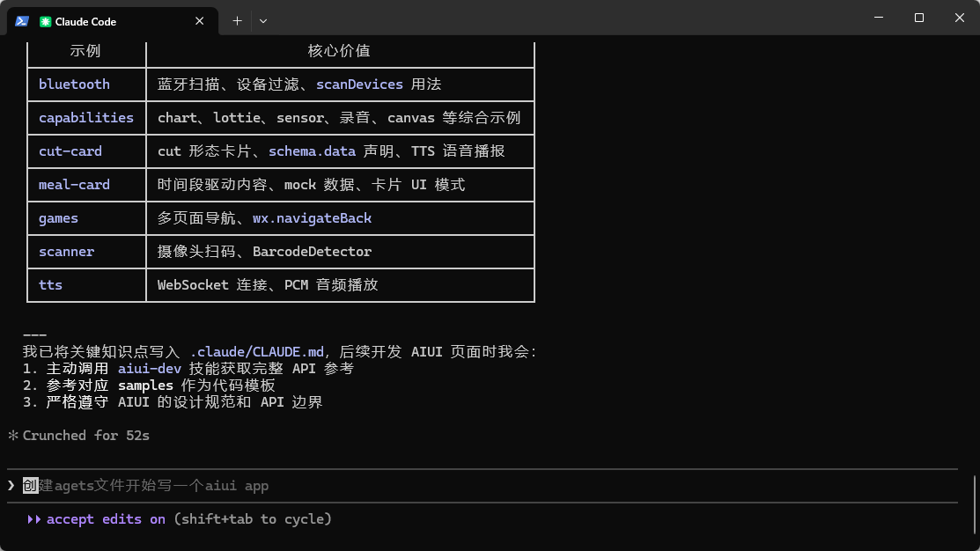
Task: Click the 'meal-card' table cell
Action: [x=86, y=185]
